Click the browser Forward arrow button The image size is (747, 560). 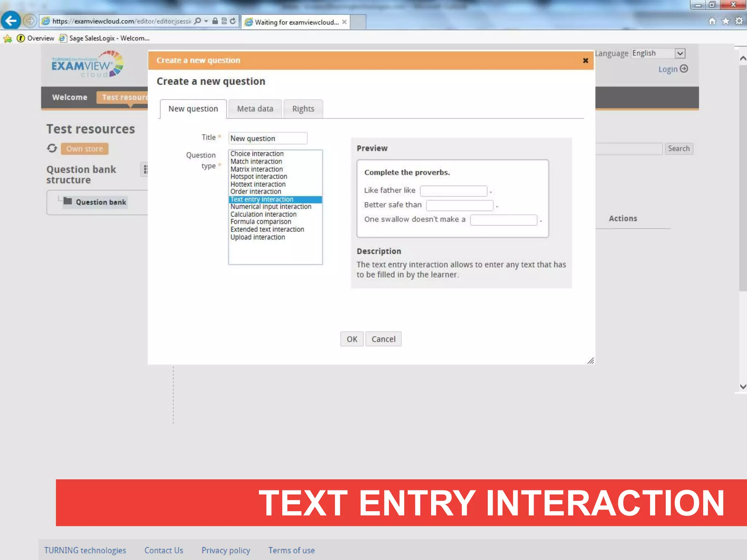coord(30,21)
